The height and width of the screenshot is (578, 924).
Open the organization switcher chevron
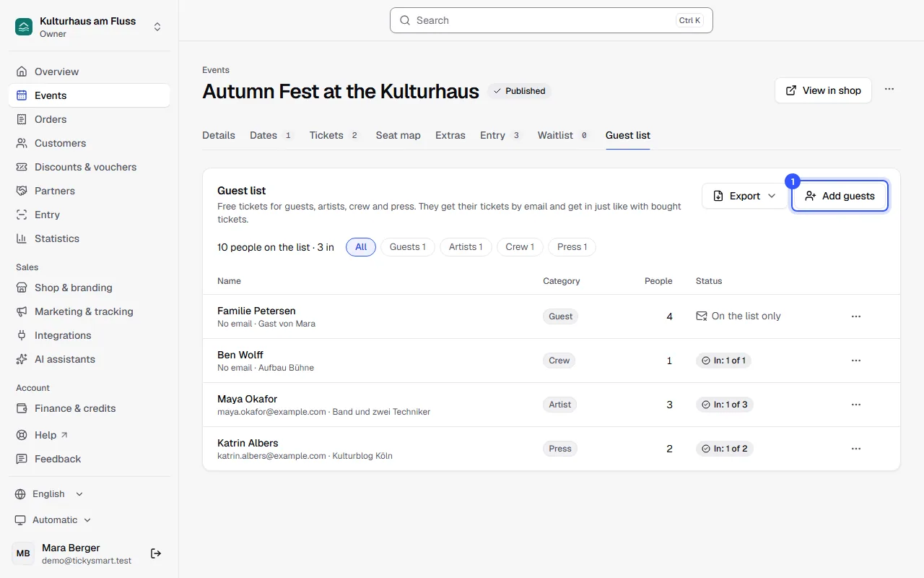157,27
